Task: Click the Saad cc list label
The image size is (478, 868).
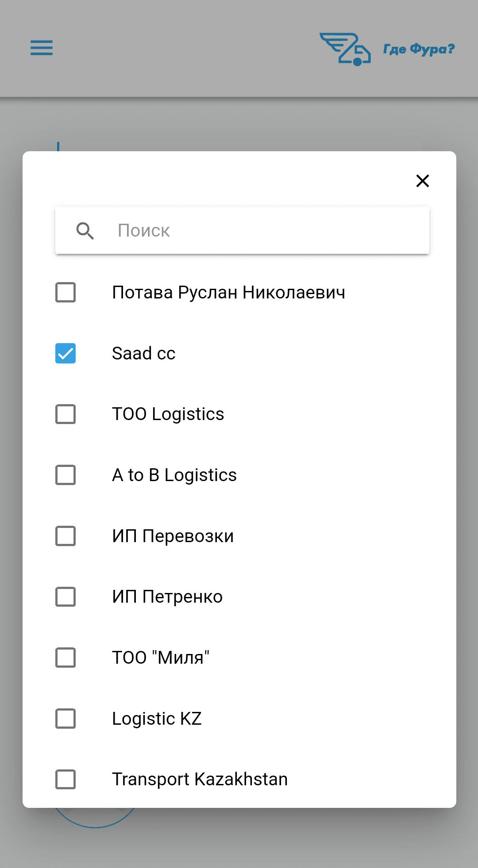Action: (143, 353)
